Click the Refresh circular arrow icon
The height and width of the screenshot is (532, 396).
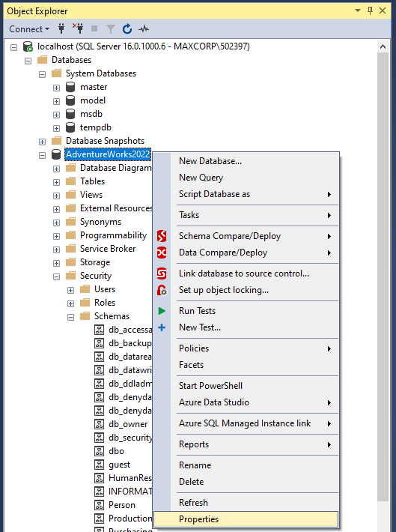(127, 28)
